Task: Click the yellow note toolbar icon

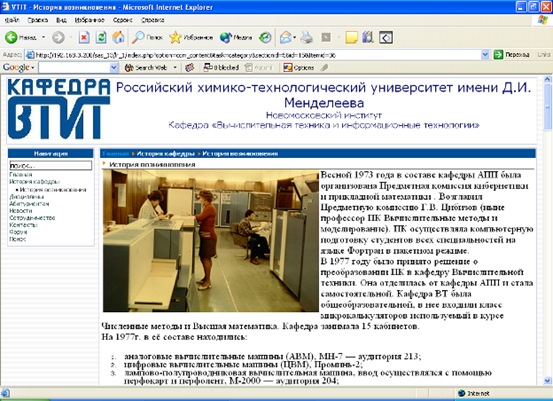Action: [x=351, y=37]
